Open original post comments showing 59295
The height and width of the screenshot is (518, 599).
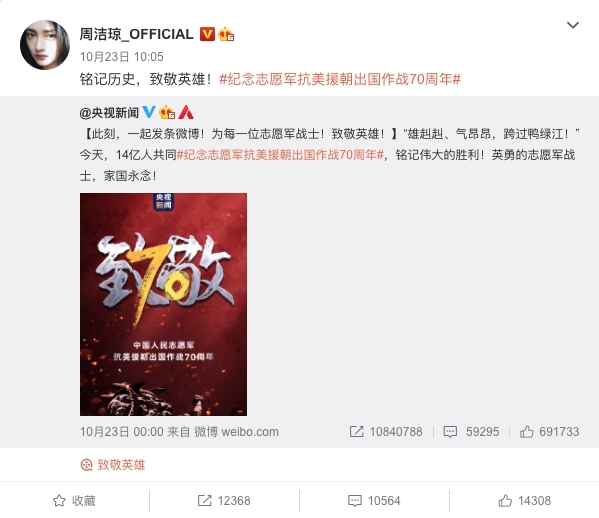tap(471, 432)
